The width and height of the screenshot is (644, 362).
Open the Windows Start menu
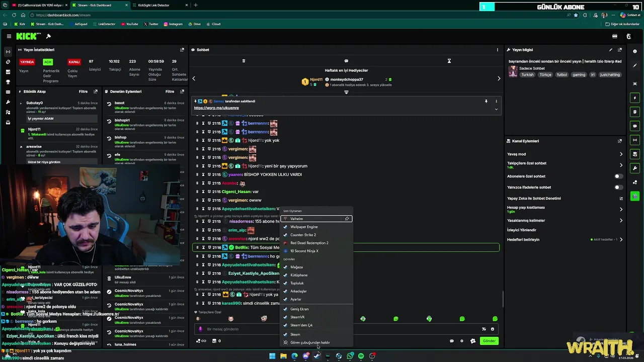point(272,356)
